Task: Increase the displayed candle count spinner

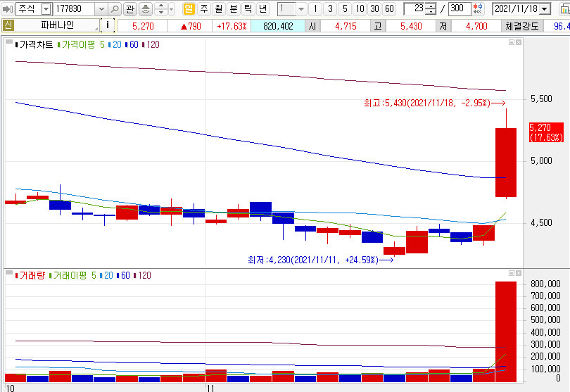Action: 431,6
